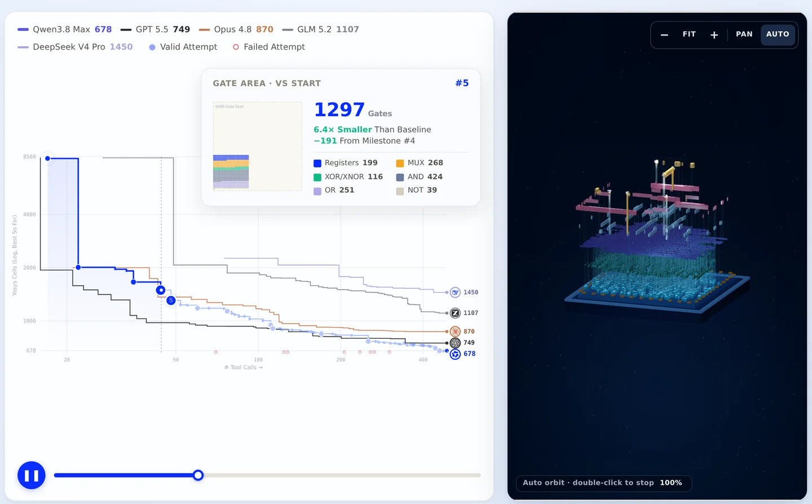The height and width of the screenshot is (504, 812).
Task: Toggle Opus 4.8 legend entry
Action: click(236, 29)
